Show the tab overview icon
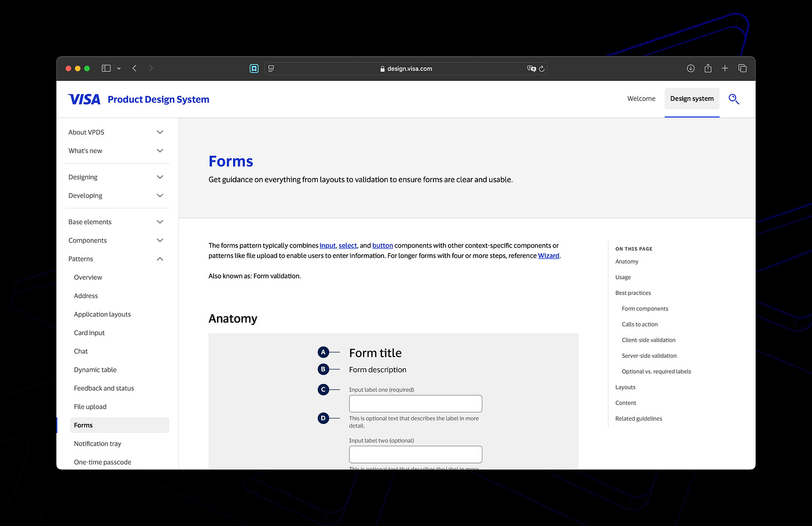The width and height of the screenshot is (812, 526). pyautogui.click(x=742, y=69)
